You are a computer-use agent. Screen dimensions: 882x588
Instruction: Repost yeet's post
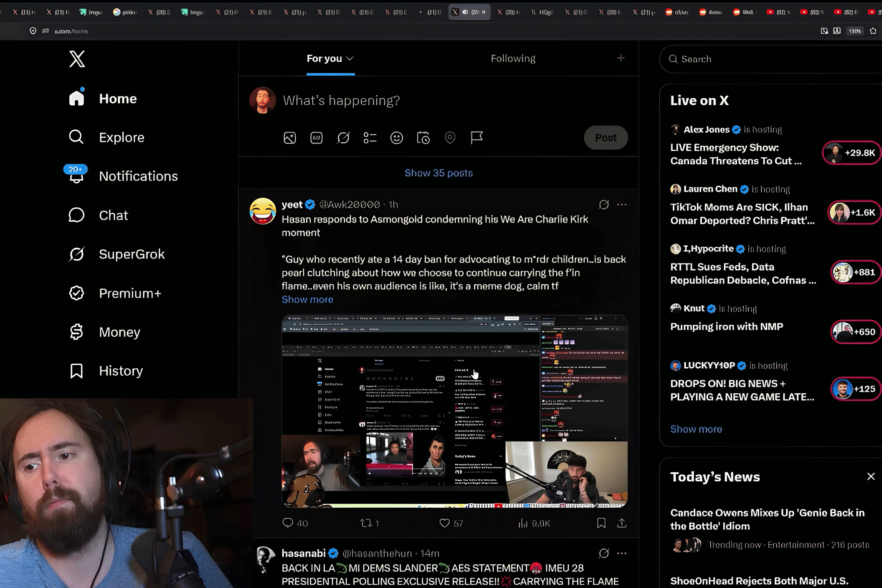point(369,523)
